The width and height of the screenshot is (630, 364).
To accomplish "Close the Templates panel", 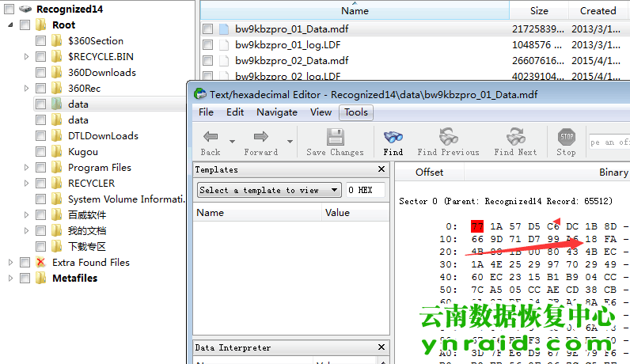I will click(x=382, y=169).
